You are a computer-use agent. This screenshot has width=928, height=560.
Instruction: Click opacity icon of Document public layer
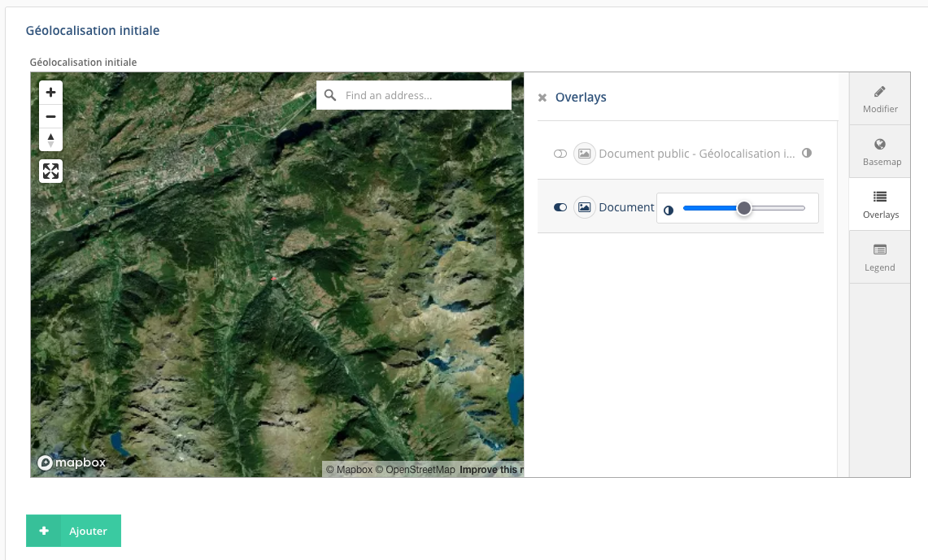point(807,153)
